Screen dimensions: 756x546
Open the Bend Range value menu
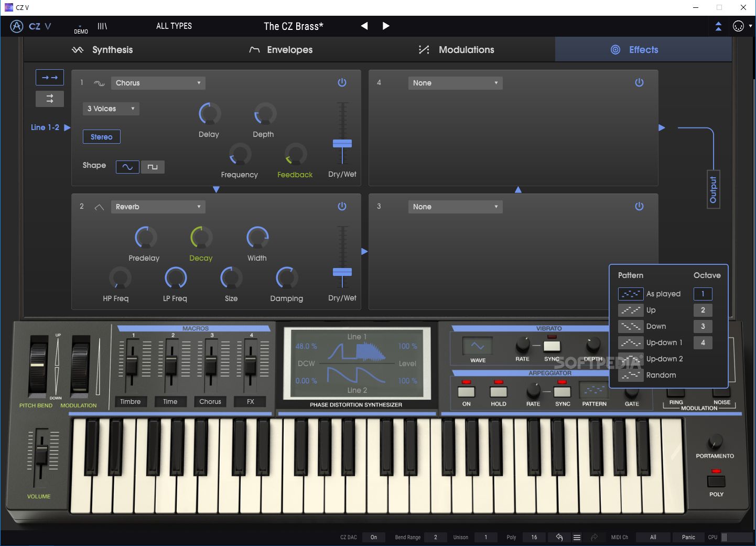coord(435,537)
